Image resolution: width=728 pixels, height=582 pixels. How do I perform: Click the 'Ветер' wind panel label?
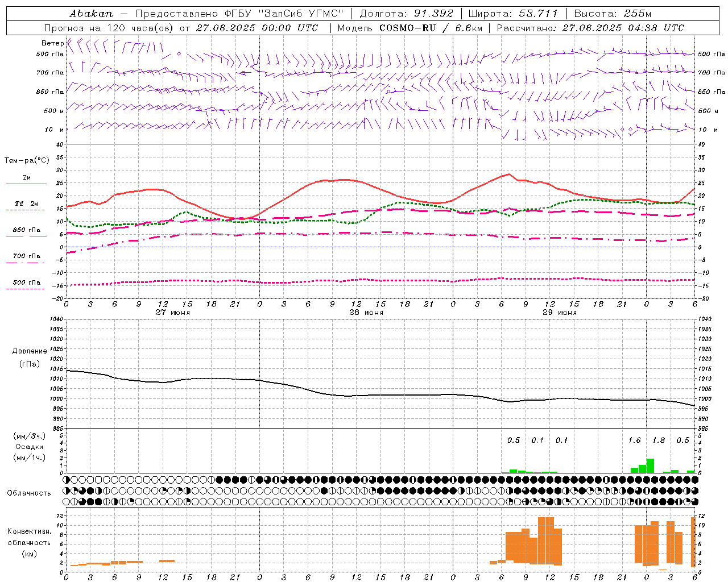point(52,43)
